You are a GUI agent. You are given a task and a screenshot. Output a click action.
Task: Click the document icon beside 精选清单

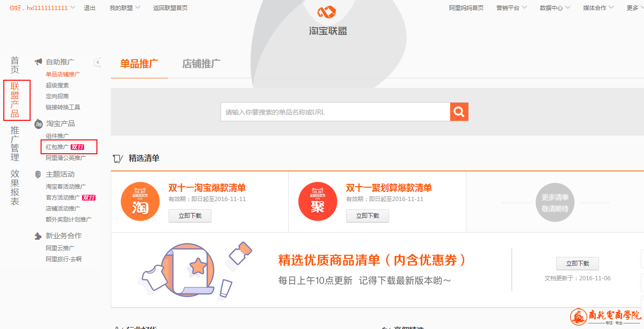(117, 159)
